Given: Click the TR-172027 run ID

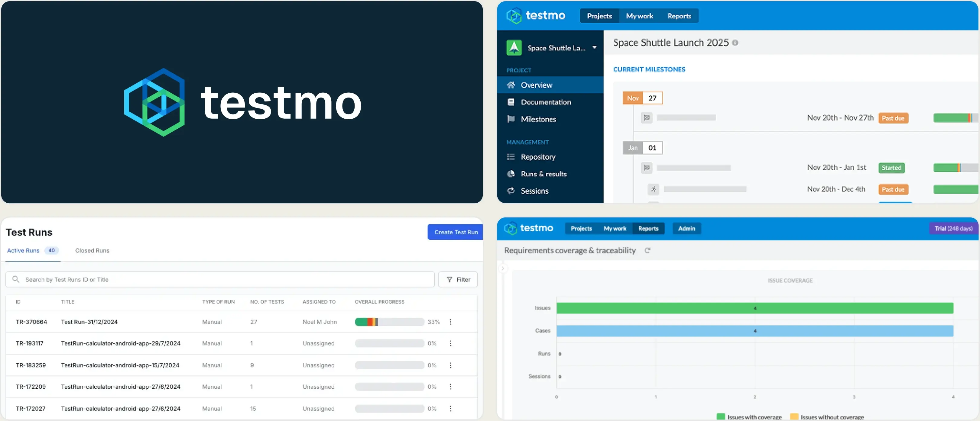Looking at the screenshot, I should 31,408.
